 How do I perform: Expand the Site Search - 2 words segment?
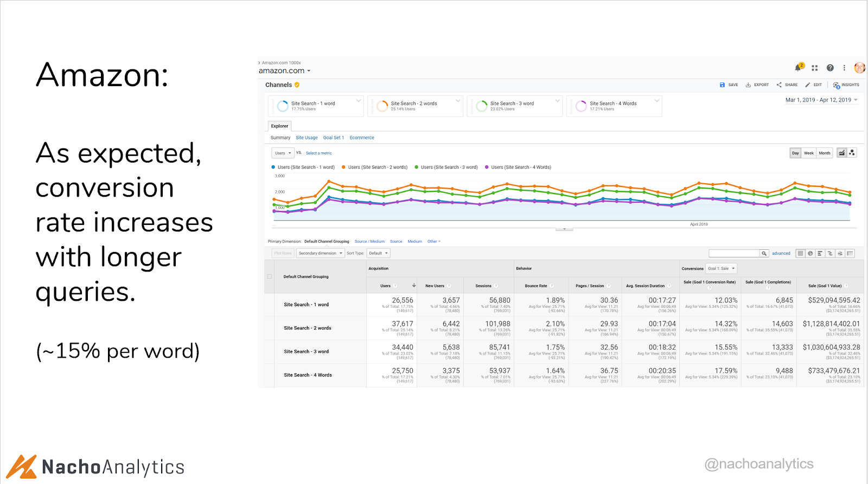point(458,101)
